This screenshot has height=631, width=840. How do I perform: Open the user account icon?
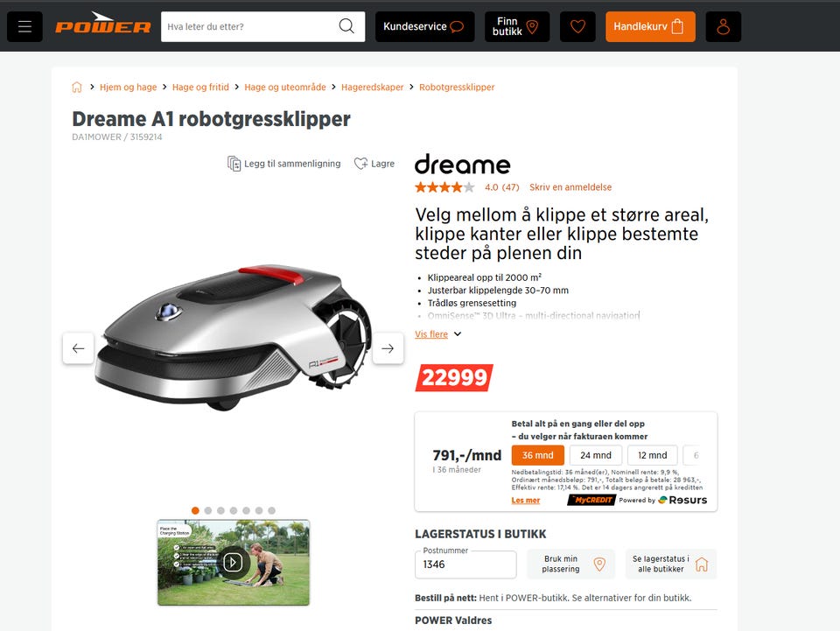[724, 27]
